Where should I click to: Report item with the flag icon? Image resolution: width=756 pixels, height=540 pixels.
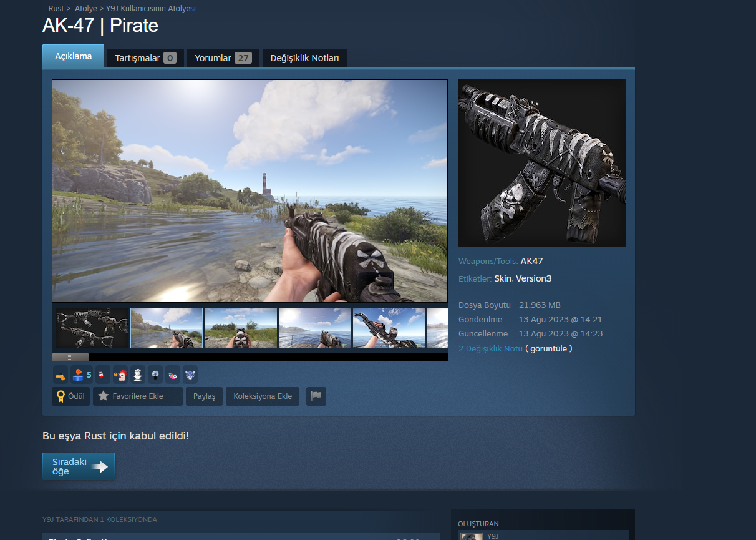pyautogui.click(x=316, y=396)
